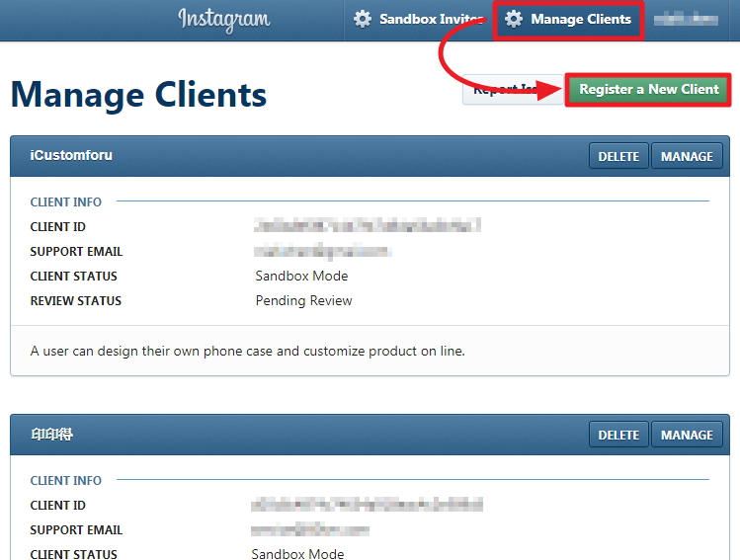Click iCustomforu's CLIENT STATUS label

click(x=74, y=277)
